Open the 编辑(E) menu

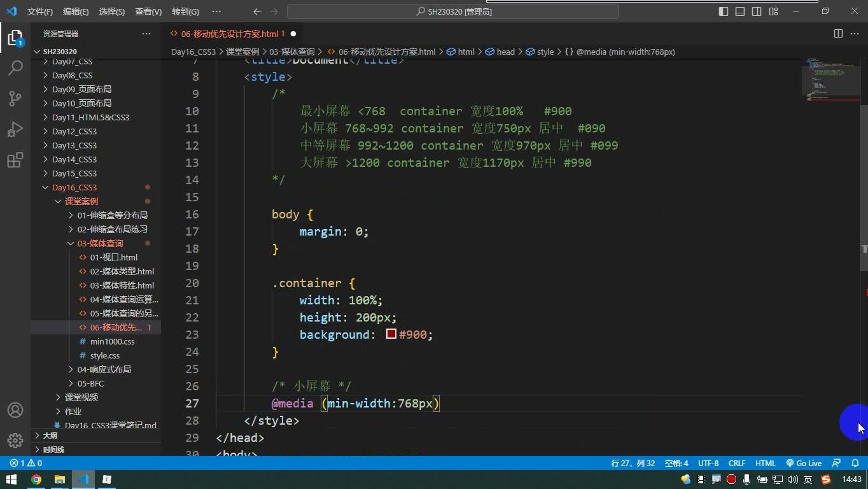(x=76, y=11)
